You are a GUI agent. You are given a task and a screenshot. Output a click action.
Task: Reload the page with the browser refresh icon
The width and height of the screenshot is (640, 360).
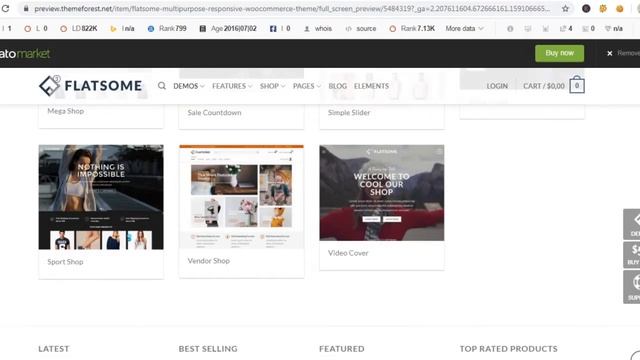tap(5, 8)
